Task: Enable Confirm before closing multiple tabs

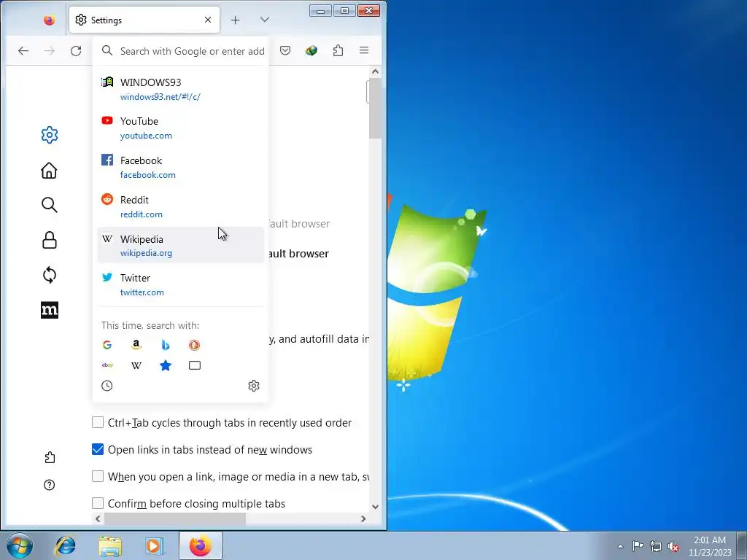Action: click(x=98, y=503)
